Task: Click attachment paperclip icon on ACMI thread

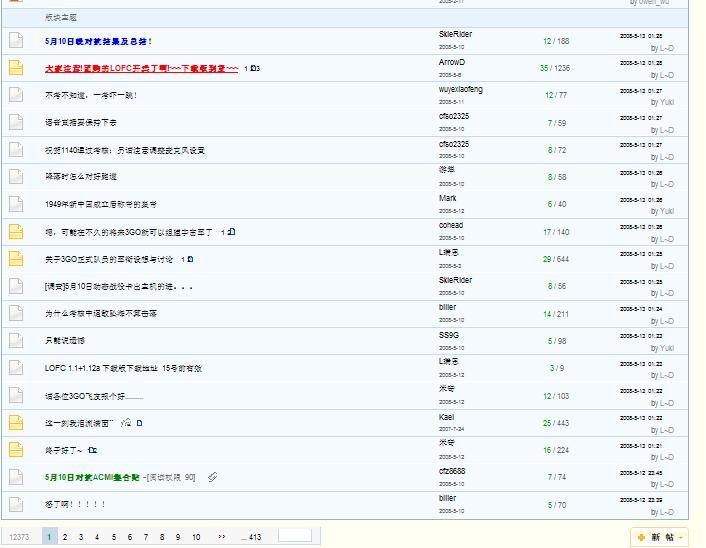Action: click(213, 477)
